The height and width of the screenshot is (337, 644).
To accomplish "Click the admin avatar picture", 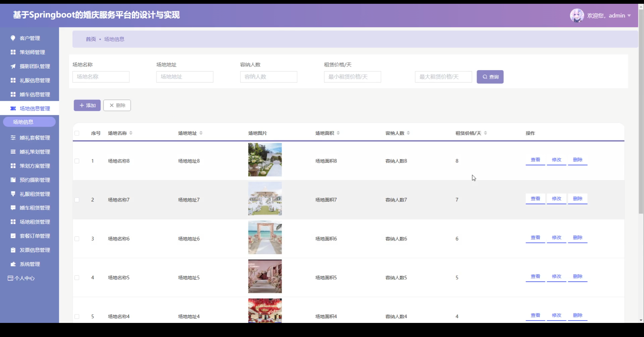I will (577, 15).
